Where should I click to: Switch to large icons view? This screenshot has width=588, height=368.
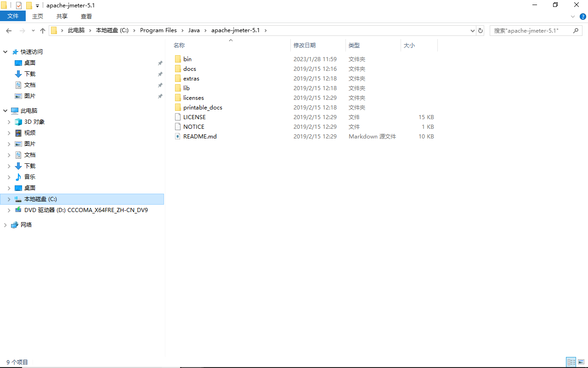(581, 362)
